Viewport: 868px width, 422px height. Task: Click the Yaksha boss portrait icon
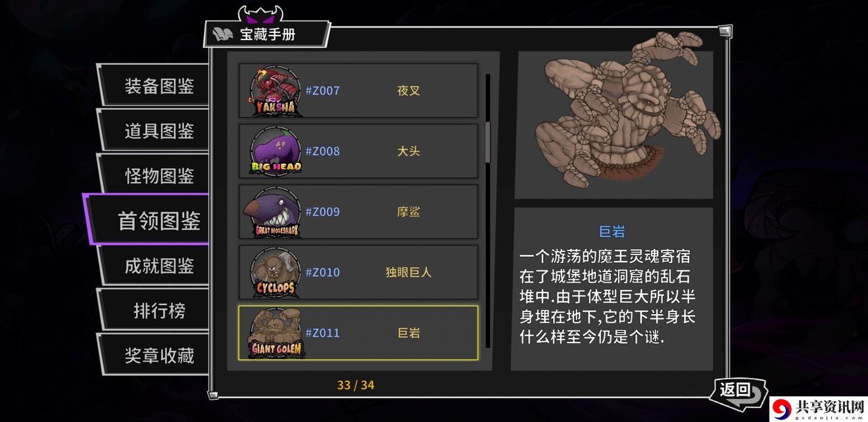click(276, 91)
